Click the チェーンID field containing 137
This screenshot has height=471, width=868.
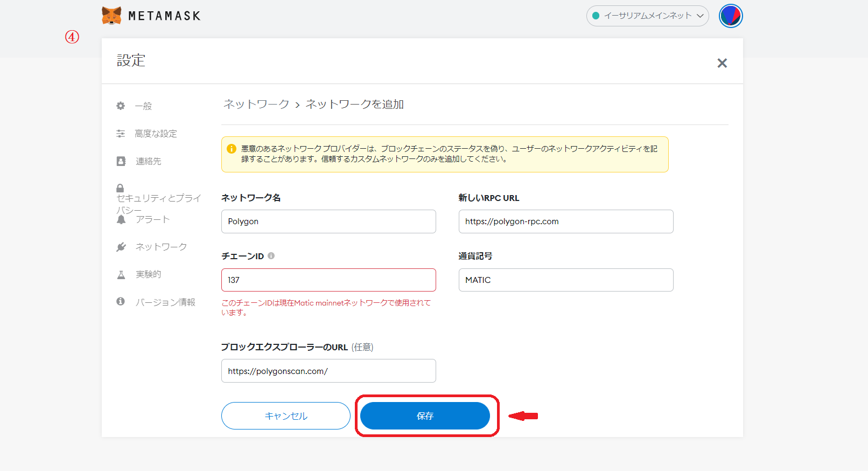(328, 280)
